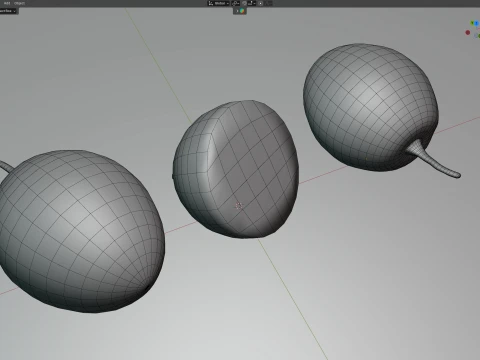The height and width of the screenshot is (360, 480).
Task: Open the drag mode dropdown at top-left
Action: [8, 11]
